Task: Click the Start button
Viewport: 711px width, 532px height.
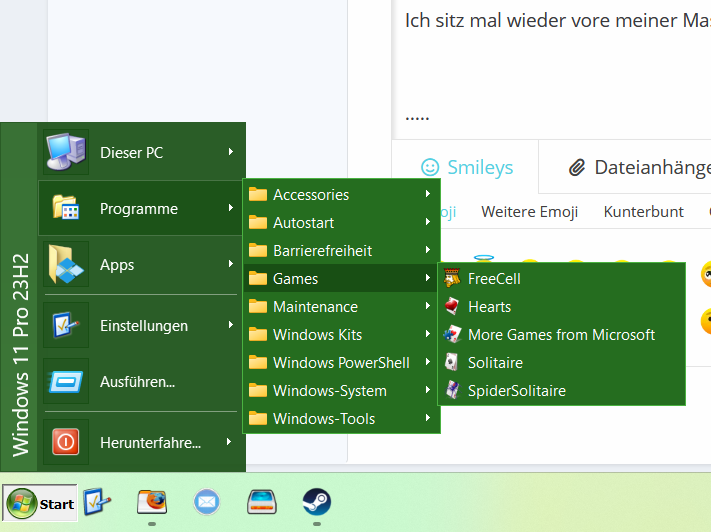Action: (x=40, y=503)
